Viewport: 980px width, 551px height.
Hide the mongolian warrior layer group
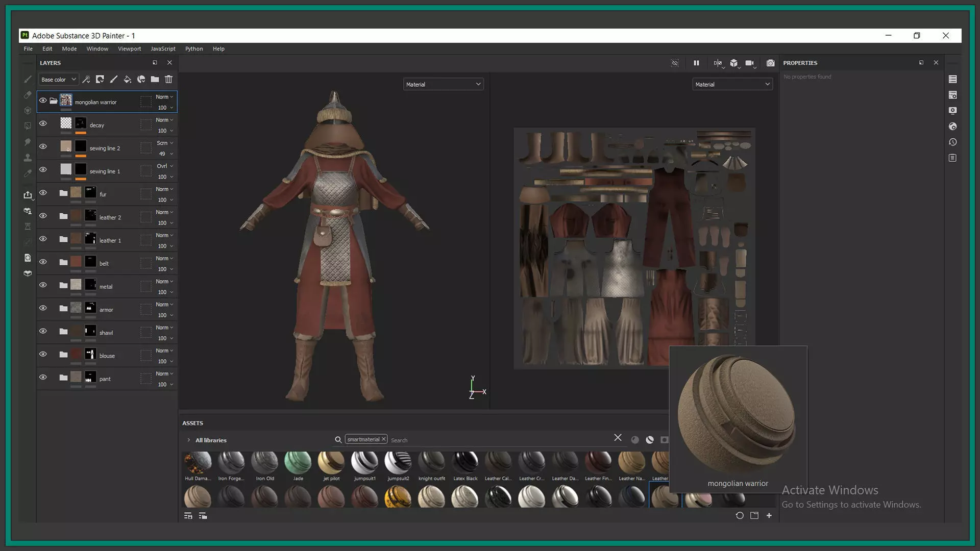tap(43, 101)
